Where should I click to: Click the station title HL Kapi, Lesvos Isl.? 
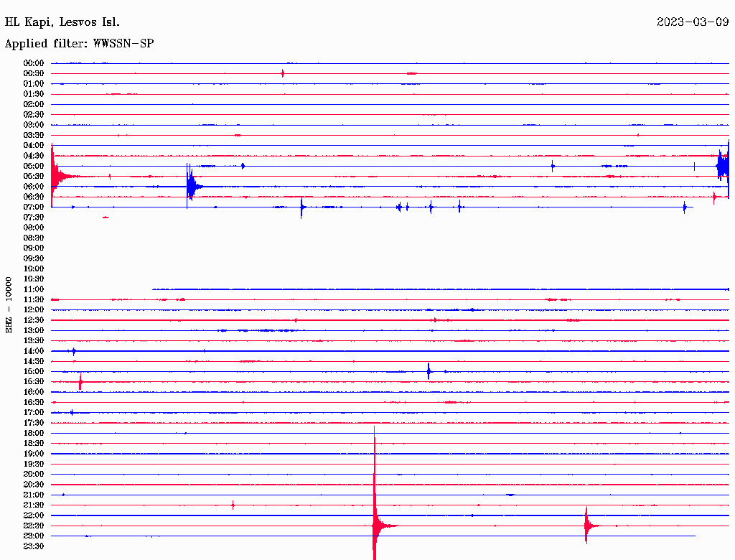click(62, 22)
